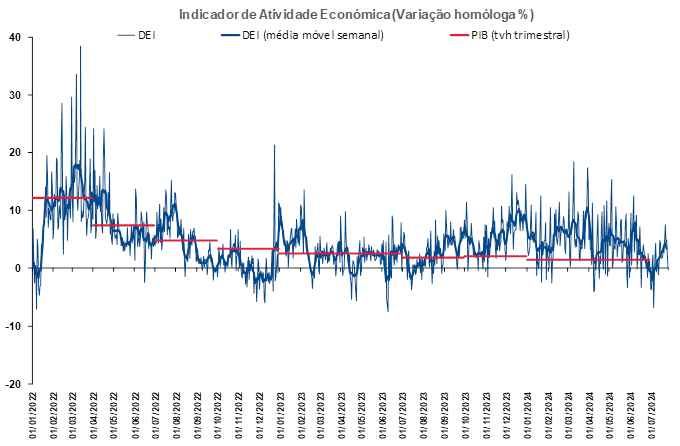Click the 01/01/2023 x-axis date label
The width and height of the screenshot is (680, 446).
point(281,415)
